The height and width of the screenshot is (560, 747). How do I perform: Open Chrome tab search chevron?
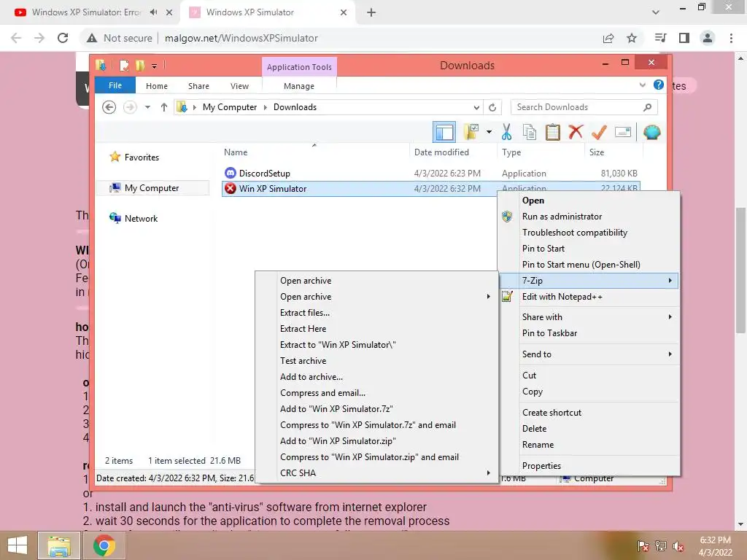coord(656,12)
